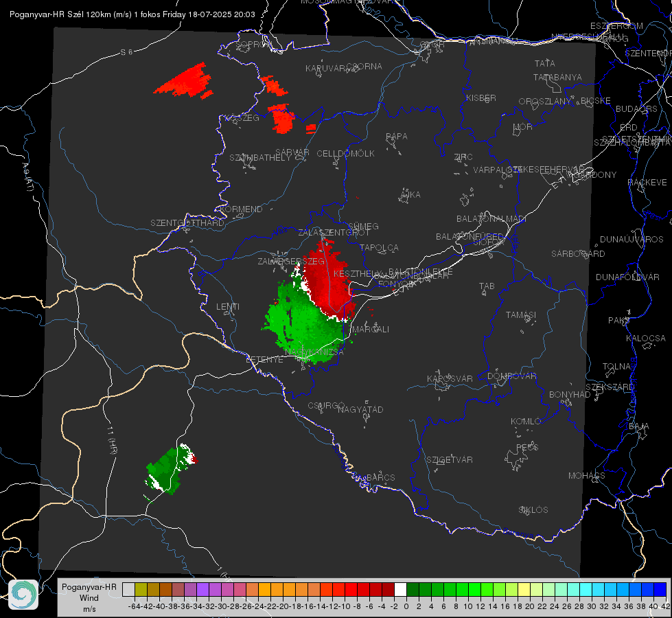
Task: Click the BALATONALMADI label
Action: [491, 219]
